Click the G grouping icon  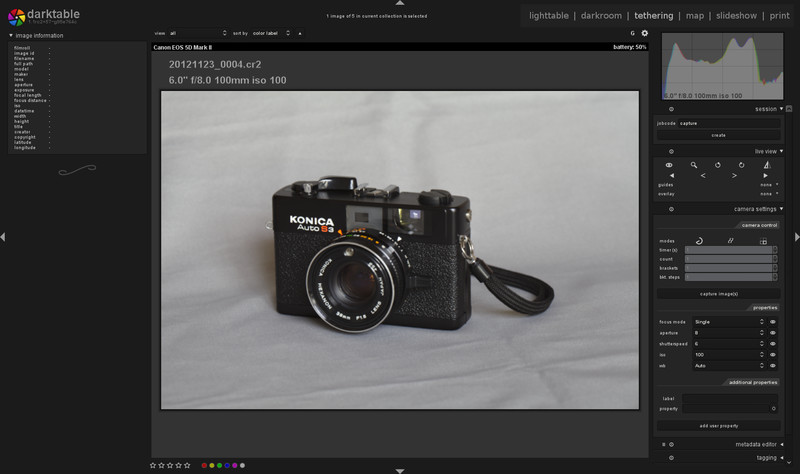click(x=633, y=33)
